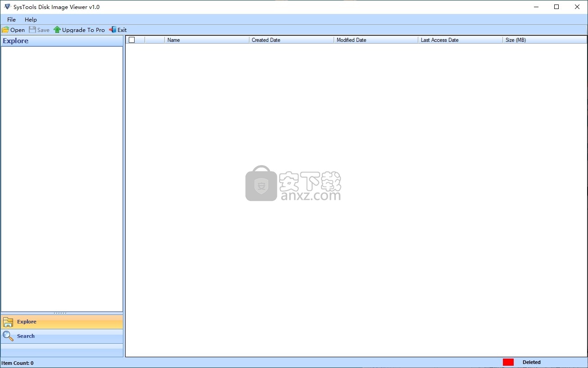Click the Item Count: 0 status text
Viewport: 588px width, 368px height.
click(x=18, y=363)
